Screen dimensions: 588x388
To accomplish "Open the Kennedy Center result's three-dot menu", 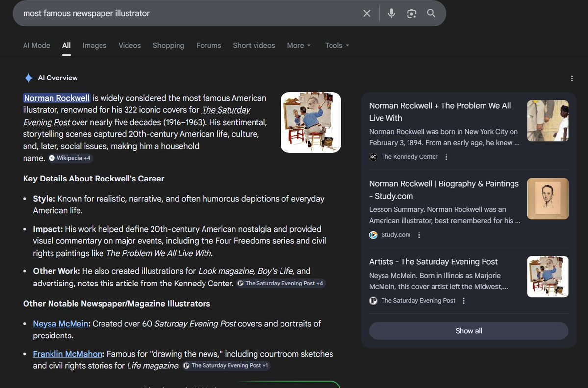I will [446, 157].
